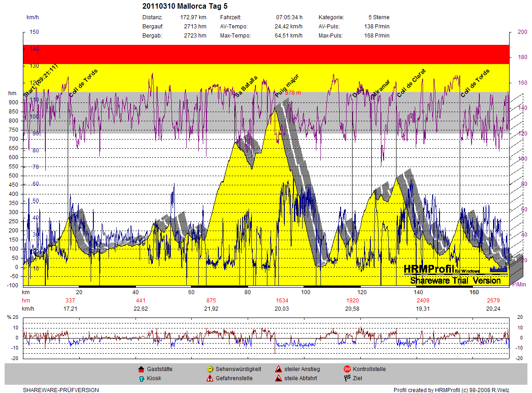Click the Kontrollstelle stop sign icon

click(347, 369)
